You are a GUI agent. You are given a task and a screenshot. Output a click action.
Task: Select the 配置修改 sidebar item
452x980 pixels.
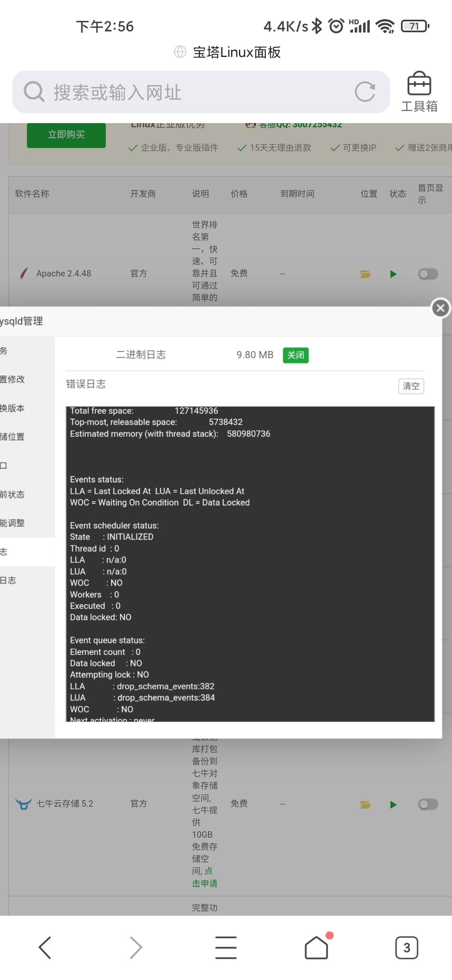[x=27, y=379]
